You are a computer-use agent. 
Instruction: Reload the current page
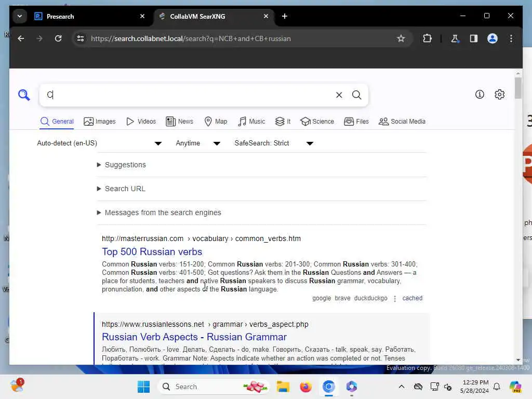pos(58,38)
